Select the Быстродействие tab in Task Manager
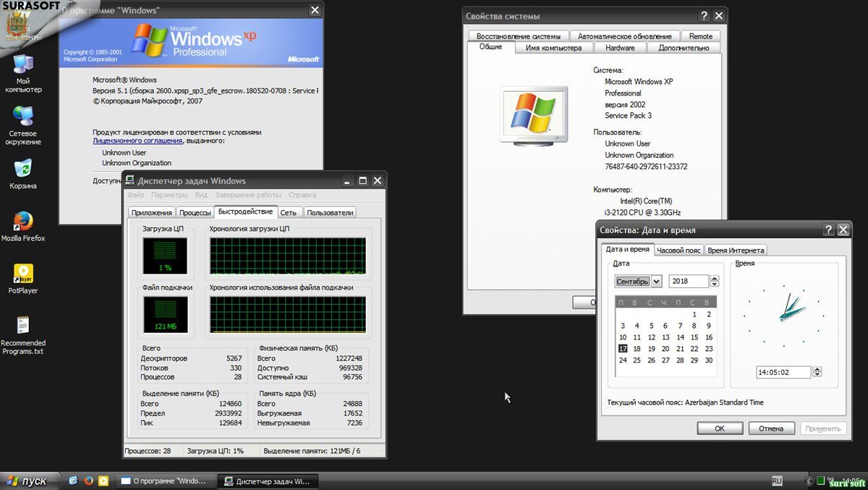This screenshot has width=868, height=490. coord(246,211)
